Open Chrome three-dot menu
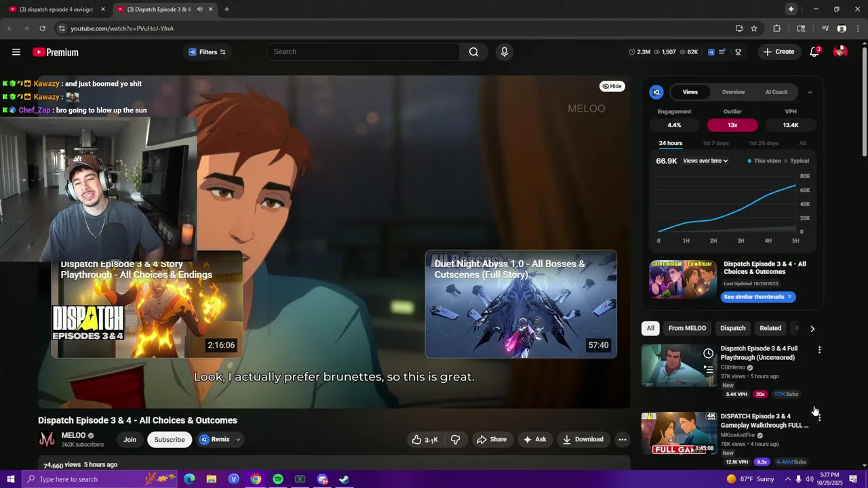868x488 pixels. pos(857,28)
